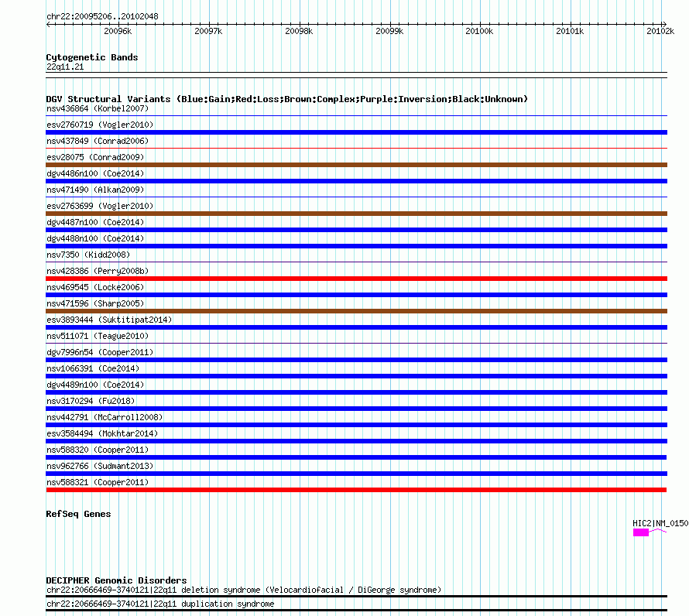
Task: Select variant label nsv442791 (McCarroll2008)
Action: (105, 417)
